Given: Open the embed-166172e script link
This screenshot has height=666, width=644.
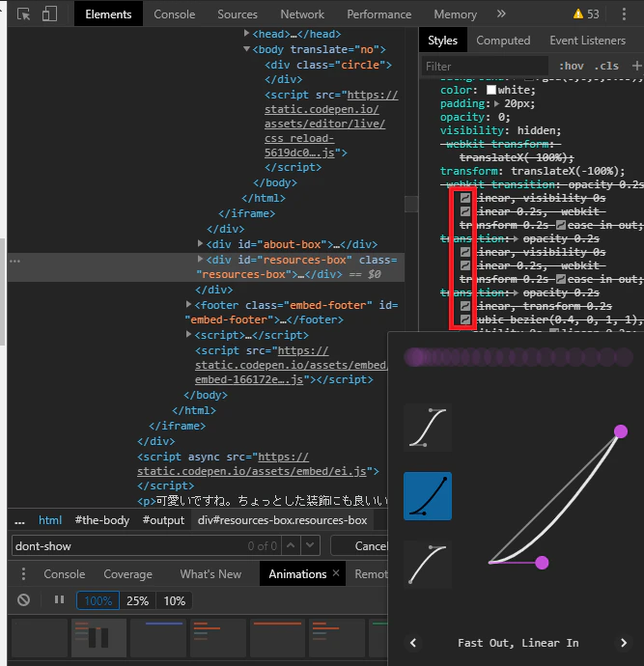Looking at the screenshot, I should (x=291, y=365).
